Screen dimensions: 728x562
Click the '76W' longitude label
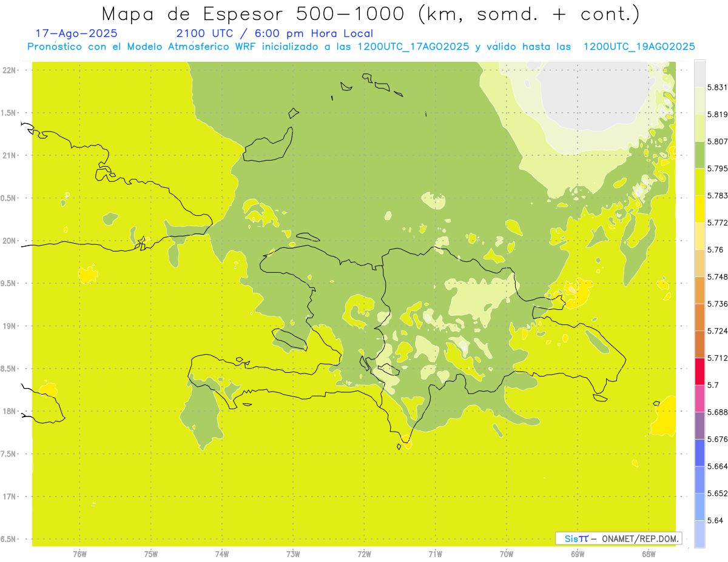[79, 554]
